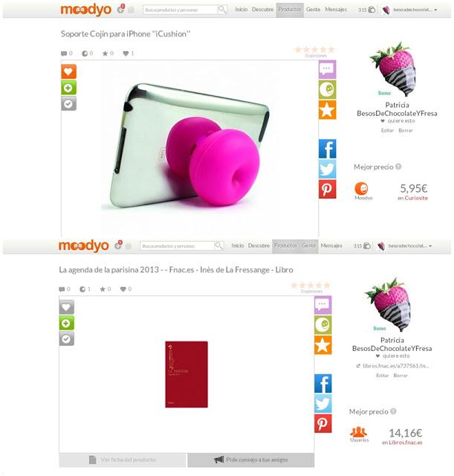454x476 pixels.
Task: Click the search magnifier in top header
Action: pyautogui.click(x=222, y=10)
